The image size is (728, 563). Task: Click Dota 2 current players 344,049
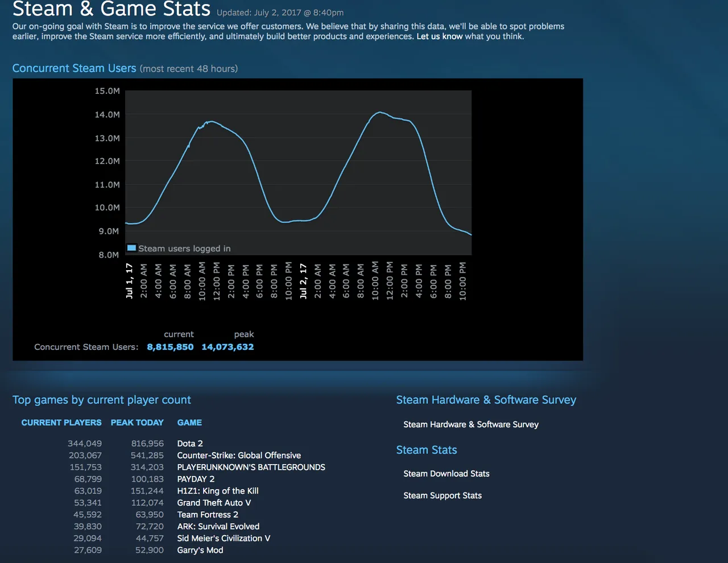(x=85, y=444)
